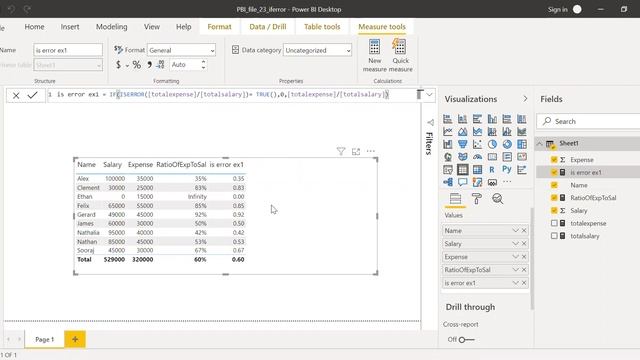The height and width of the screenshot is (360, 640).
Task: Pick the Ribbon chart visualization
Action: coord(522,132)
